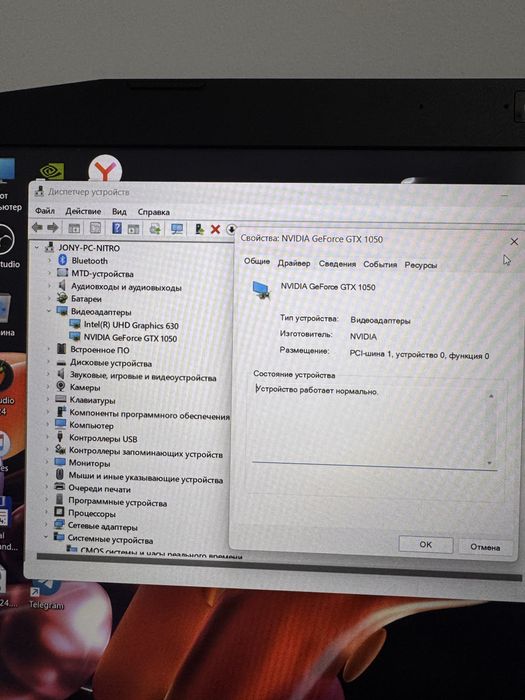The image size is (525, 700).
Task: Click the Клавиатуры keyboard icon
Action: (61, 399)
